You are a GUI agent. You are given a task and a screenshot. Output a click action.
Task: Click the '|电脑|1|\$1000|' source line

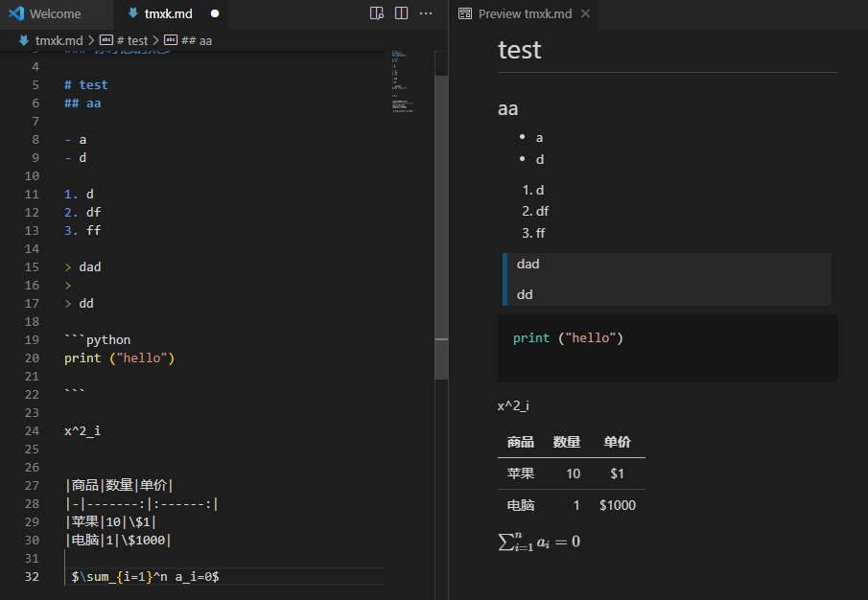(x=119, y=540)
